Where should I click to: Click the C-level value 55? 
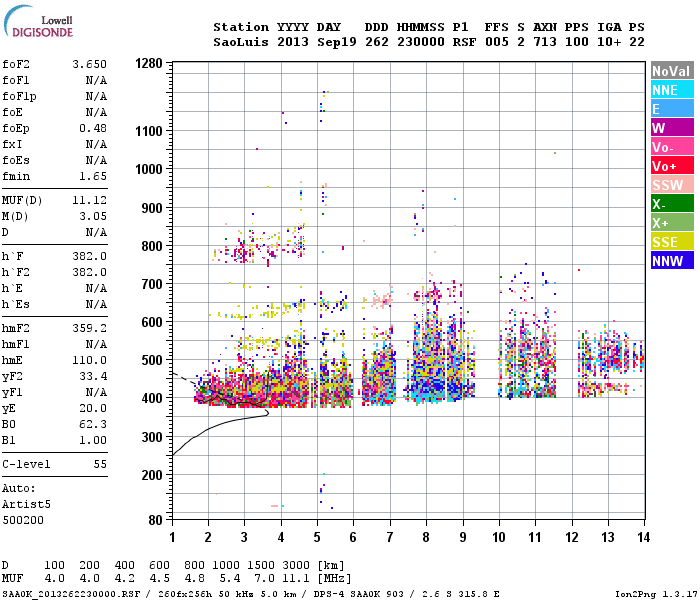100,464
